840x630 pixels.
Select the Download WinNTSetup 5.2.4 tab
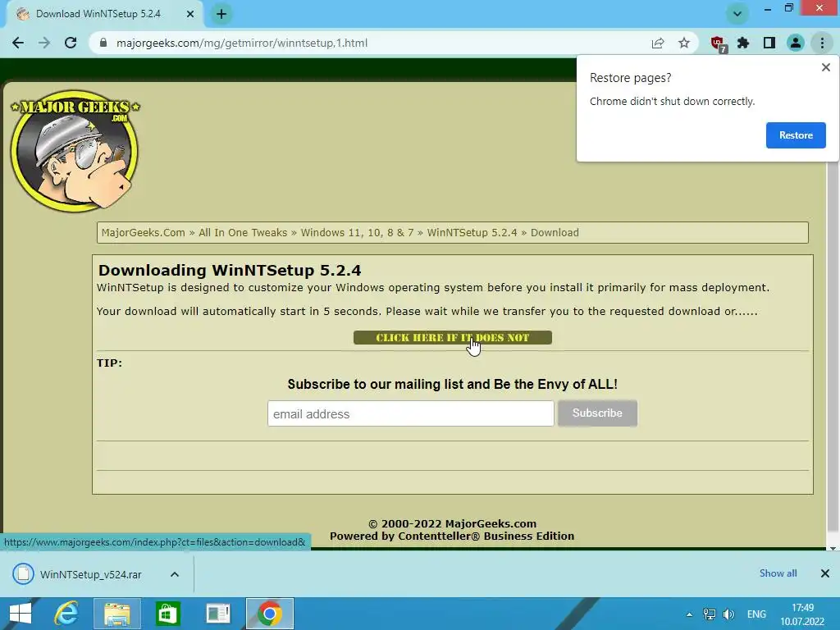pyautogui.click(x=98, y=14)
